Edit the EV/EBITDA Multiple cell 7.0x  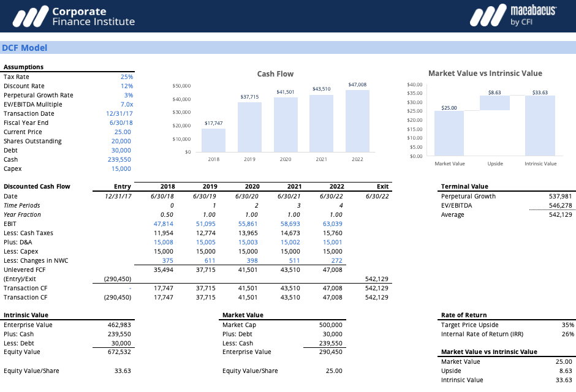126,104
